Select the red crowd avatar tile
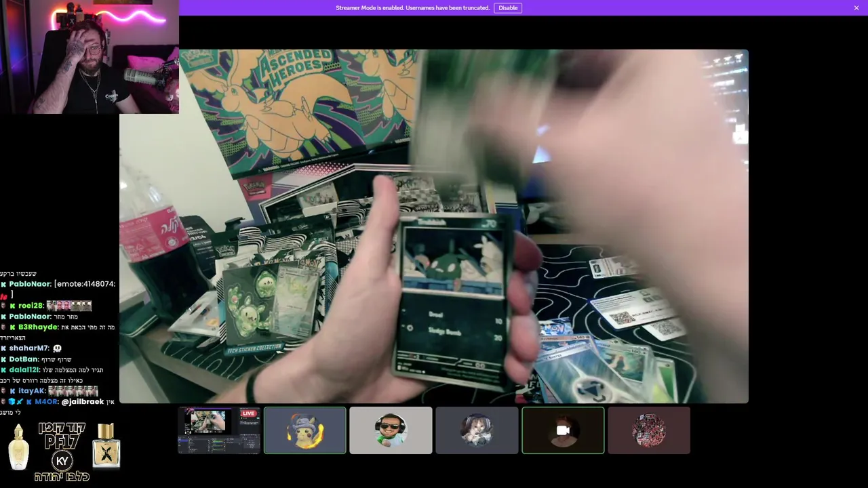Image resolution: width=868 pixels, height=488 pixels. [649, 430]
